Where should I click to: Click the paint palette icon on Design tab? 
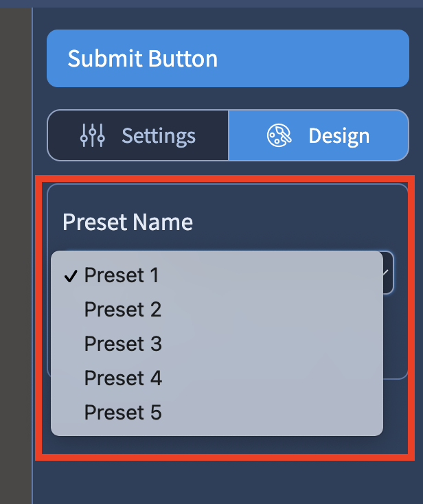pyautogui.click(x=279, y=135)
